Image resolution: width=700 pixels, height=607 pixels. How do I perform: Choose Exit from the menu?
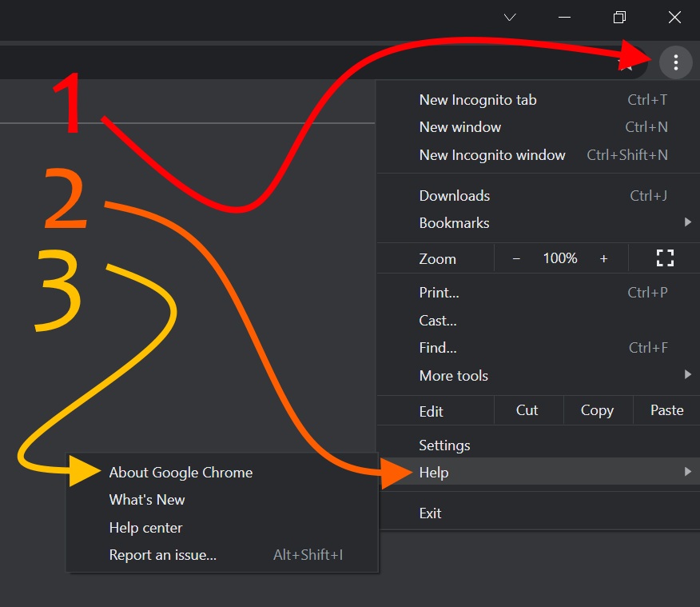click(x=539, y=513)
